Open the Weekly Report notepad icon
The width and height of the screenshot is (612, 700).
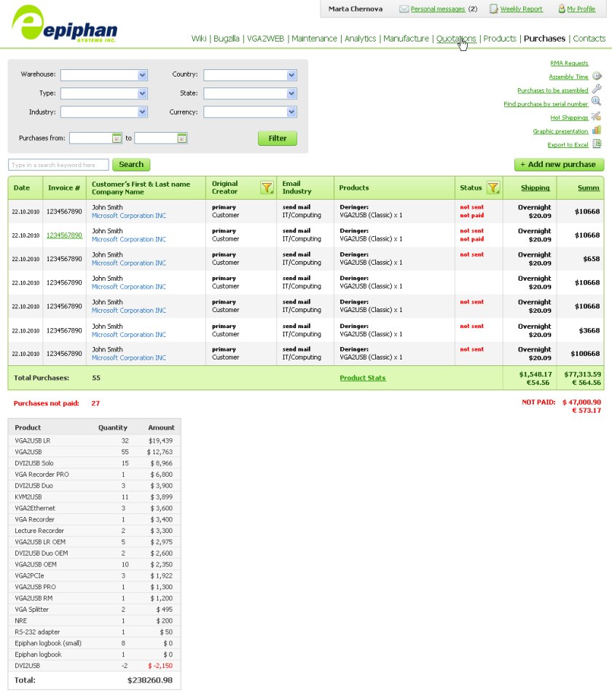click(x=493, y=9)
